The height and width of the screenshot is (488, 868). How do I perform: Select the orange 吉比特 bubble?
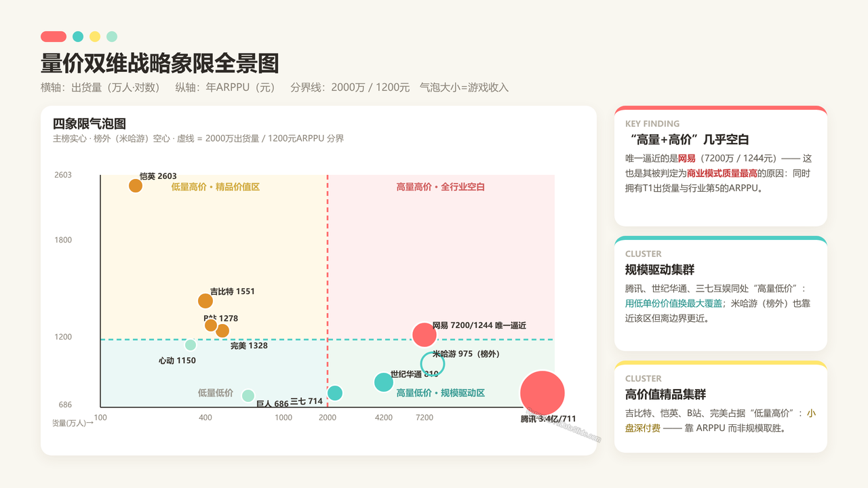point(205,301)
